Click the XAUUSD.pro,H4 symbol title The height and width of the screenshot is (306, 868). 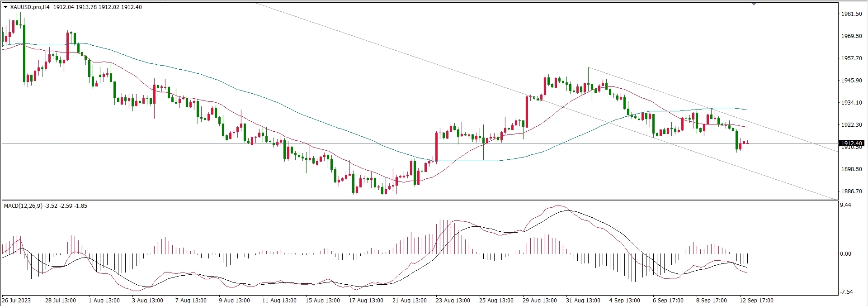pyautogui.click(x=30, y=7)
